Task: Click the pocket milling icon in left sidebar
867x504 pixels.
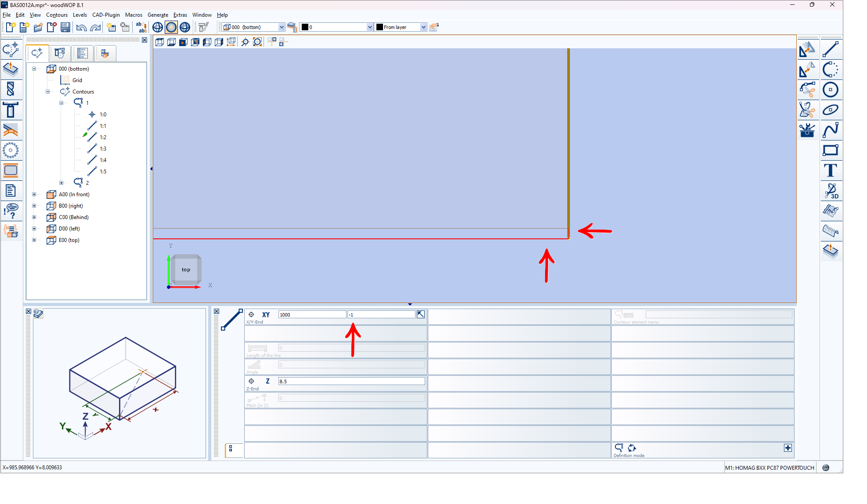Action: tap(11, 170)
